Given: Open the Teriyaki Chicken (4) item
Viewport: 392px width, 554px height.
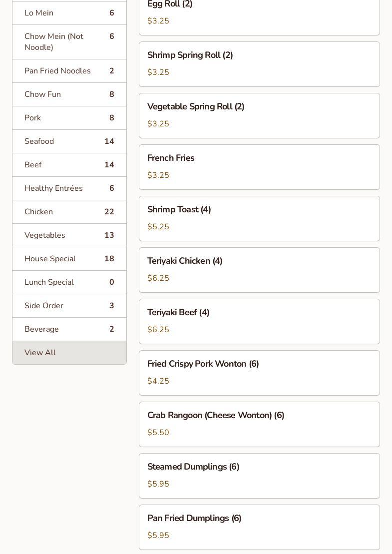Looking at the screenshot, I should 259,270.
